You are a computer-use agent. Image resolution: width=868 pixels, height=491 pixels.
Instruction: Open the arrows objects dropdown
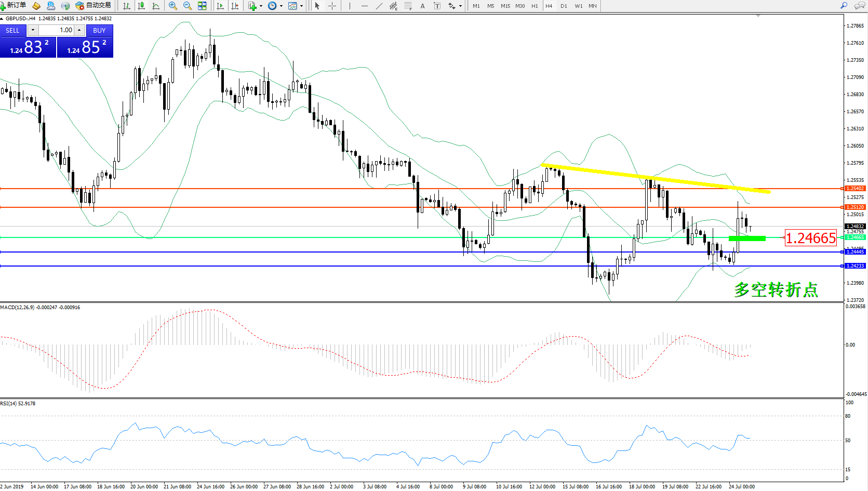pos(460,6)
